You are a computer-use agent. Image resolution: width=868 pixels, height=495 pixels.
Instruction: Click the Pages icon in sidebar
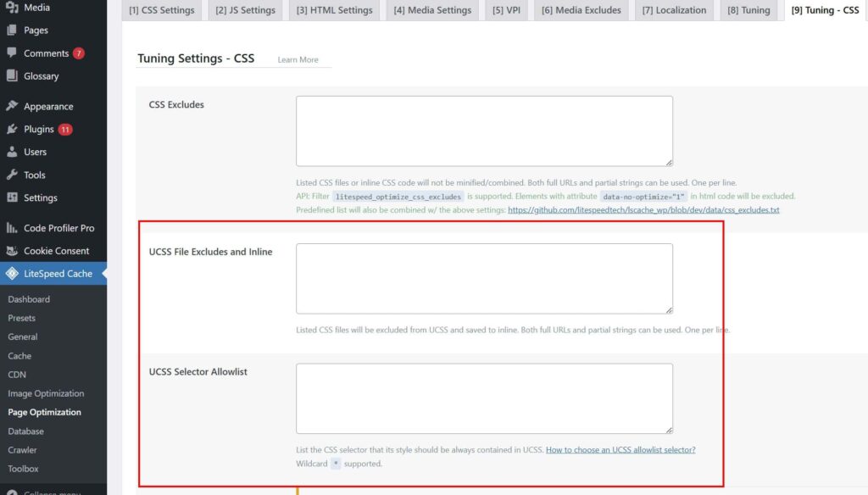click(12, 31)
